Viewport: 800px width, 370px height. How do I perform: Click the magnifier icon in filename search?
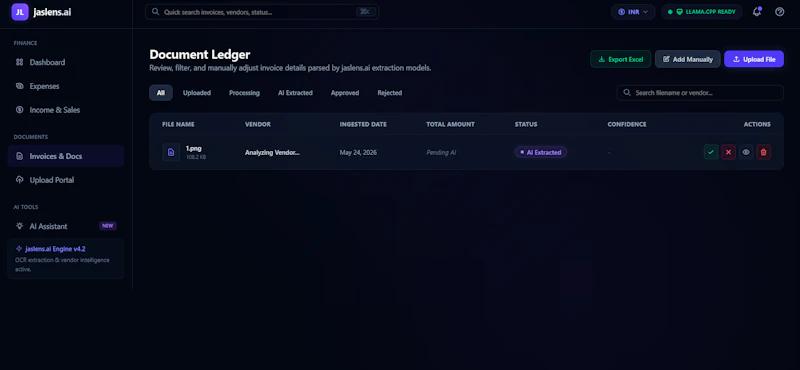point(627,93)
